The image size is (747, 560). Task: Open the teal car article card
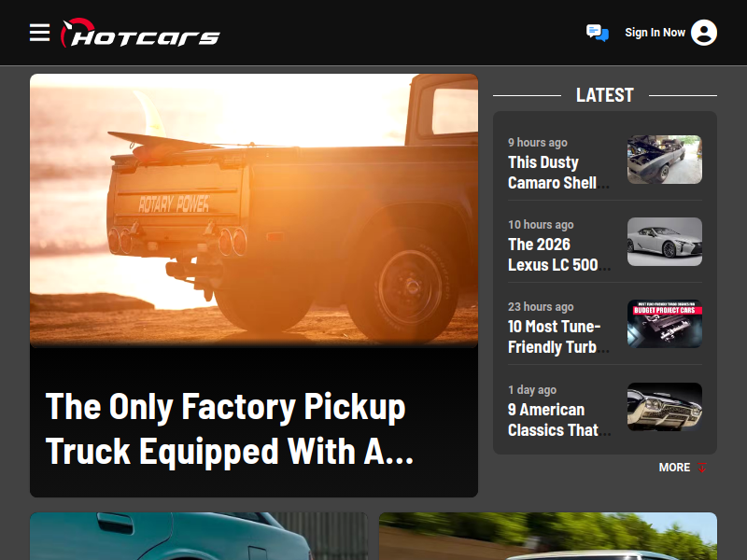point(199,536)
